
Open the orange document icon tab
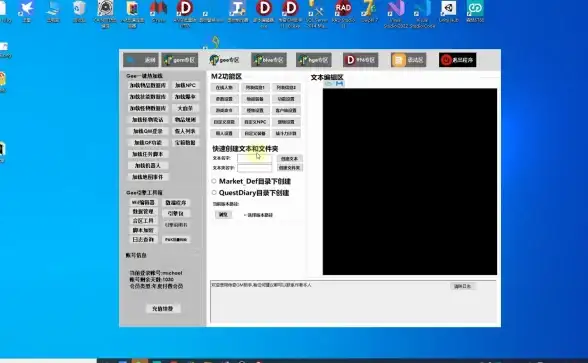point(408,60)
